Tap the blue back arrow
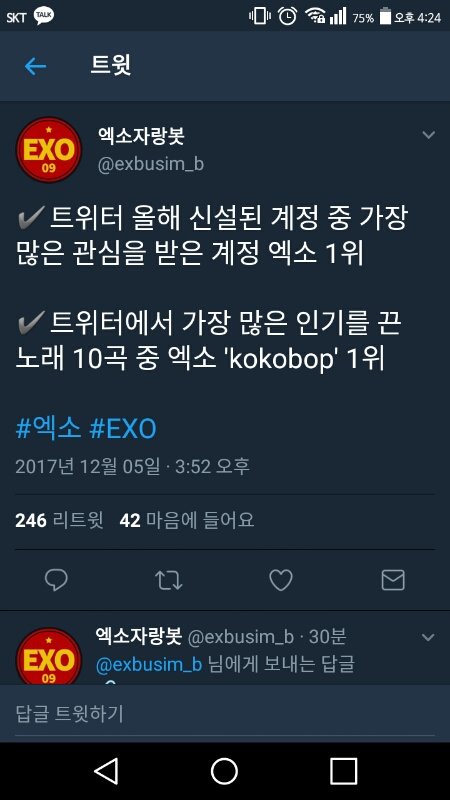 coord(35,66)
